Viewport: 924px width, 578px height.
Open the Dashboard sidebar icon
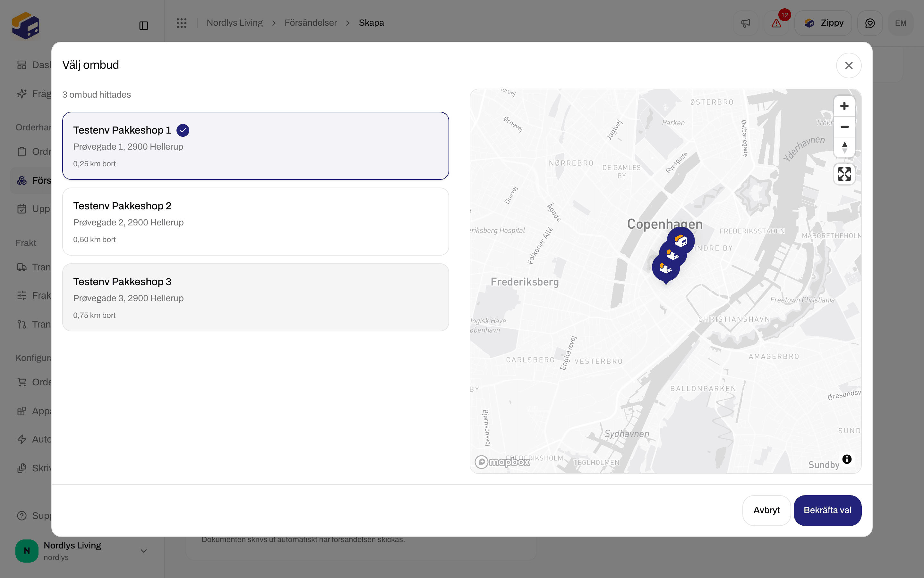click(x=22, y=65)
